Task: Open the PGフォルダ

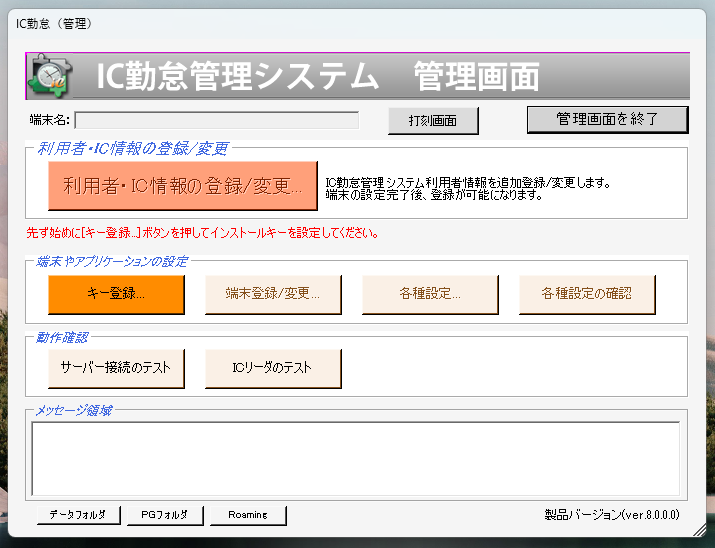Action: pyautogui.click(x=165, y=515)
